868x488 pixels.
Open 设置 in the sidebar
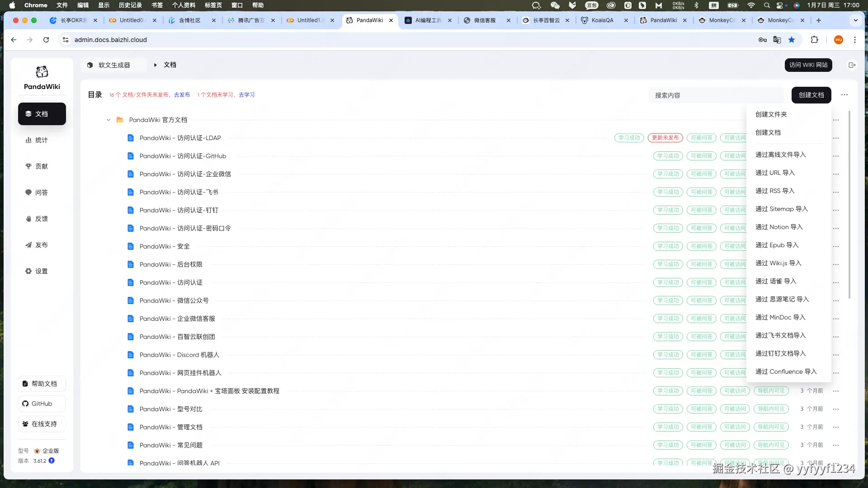[x=42, y=271]
